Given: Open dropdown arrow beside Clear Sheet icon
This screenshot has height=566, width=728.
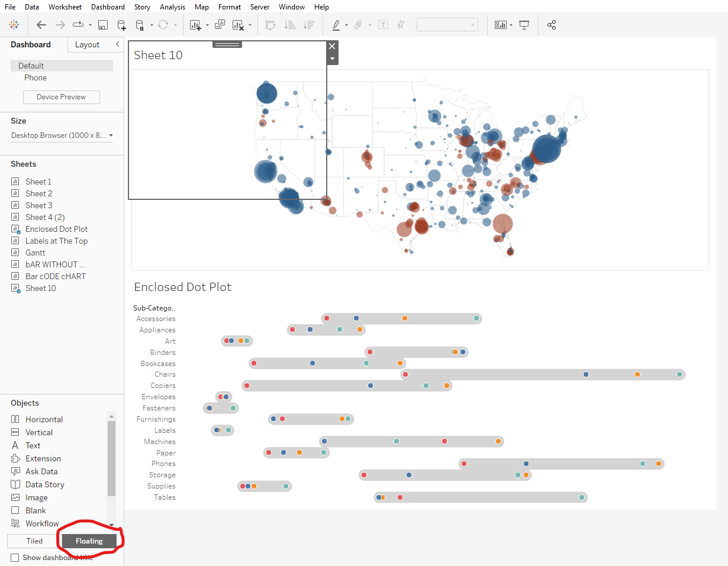Looking at the screenshot, I should pos(250,25).
